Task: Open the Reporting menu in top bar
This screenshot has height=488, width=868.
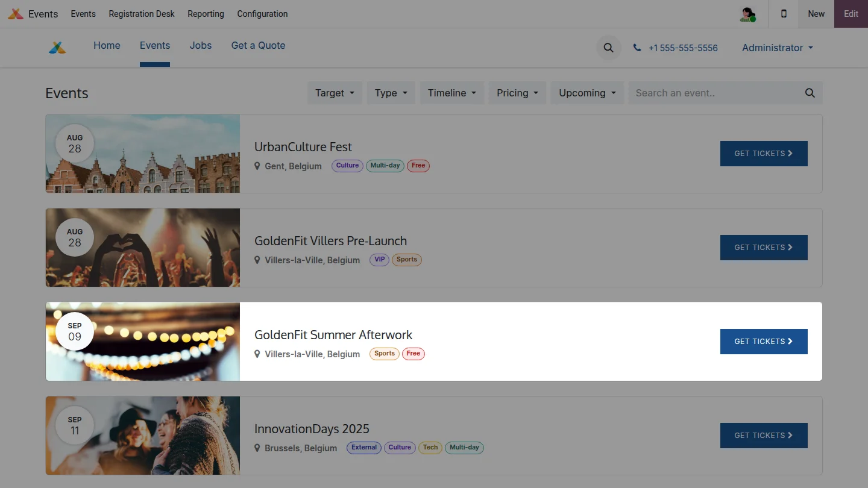Action: point(206,14)
